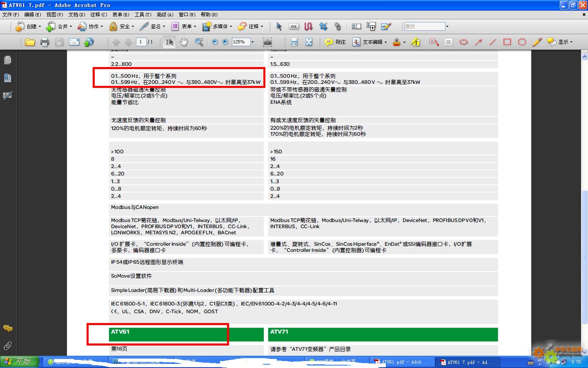This screenshot has width=588, height=368.
Task: Activate the Hand pan tool
Action: [x=184, y=42]
